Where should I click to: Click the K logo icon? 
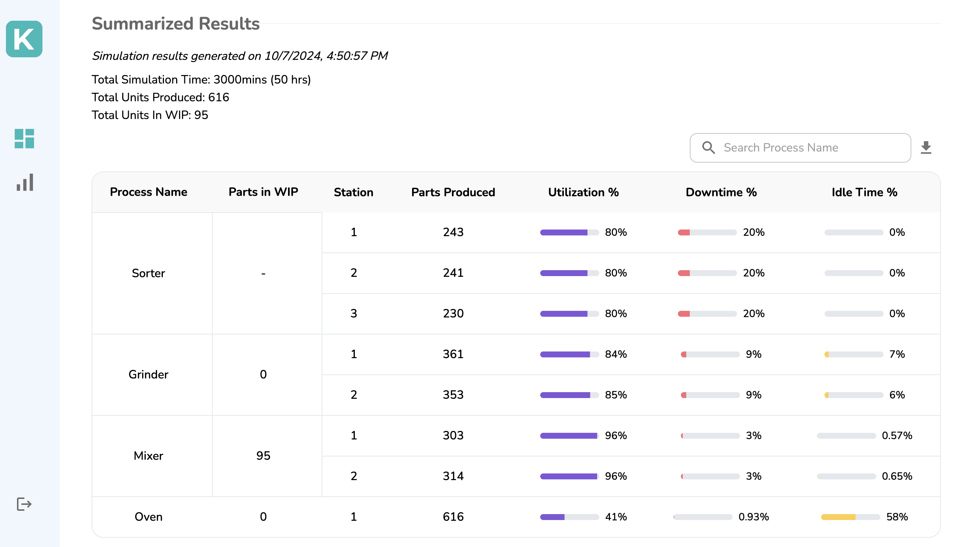pyautogui.click(x=24, y=39)
